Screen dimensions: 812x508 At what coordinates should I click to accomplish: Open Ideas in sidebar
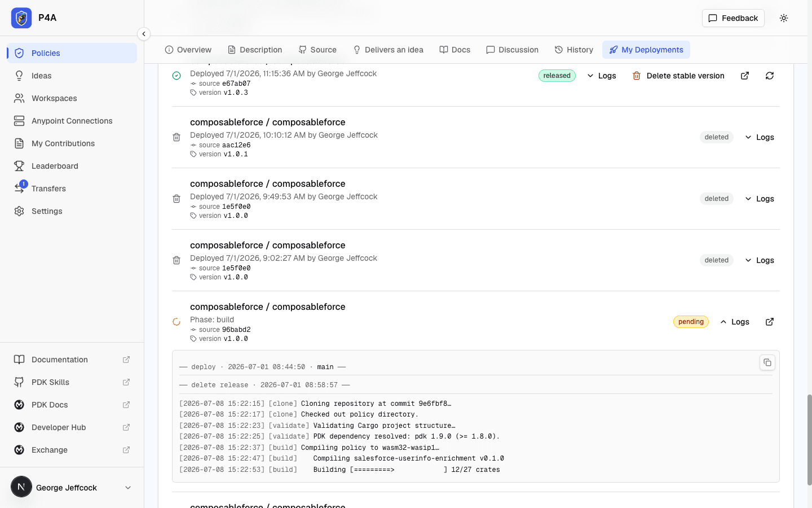[x=72, y=76]
